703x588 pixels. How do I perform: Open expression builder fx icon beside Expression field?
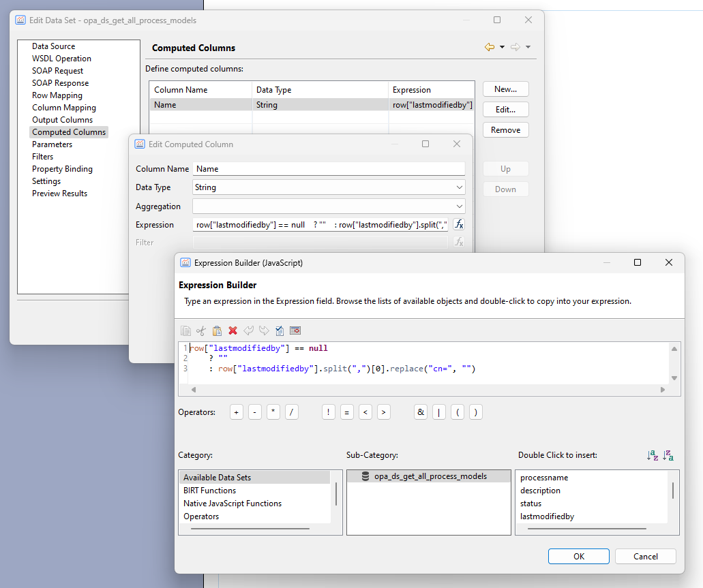pos(459,224)
